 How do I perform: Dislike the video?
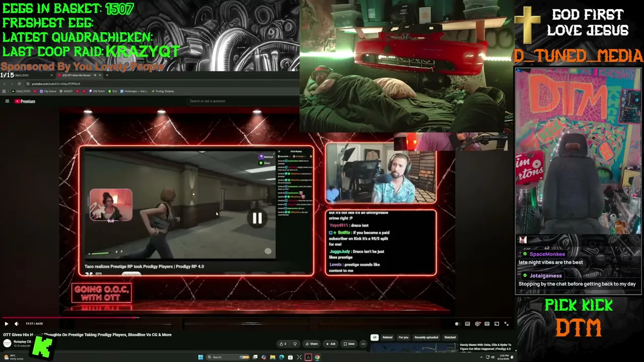[295, 344]
